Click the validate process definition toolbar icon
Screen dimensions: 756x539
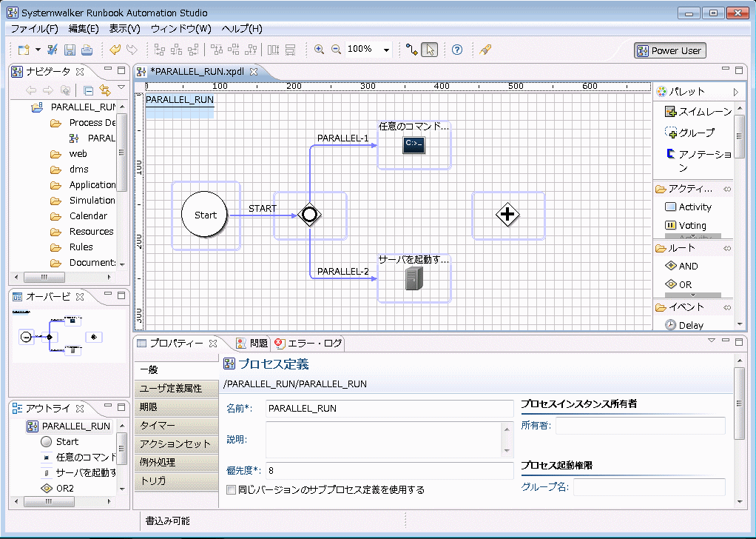click(53, 50)
